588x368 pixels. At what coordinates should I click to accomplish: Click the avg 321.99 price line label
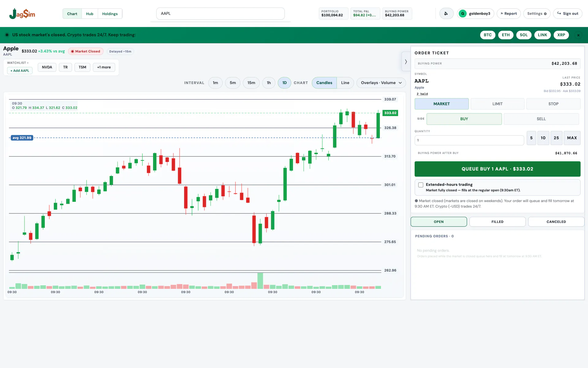tap(22, 138)
